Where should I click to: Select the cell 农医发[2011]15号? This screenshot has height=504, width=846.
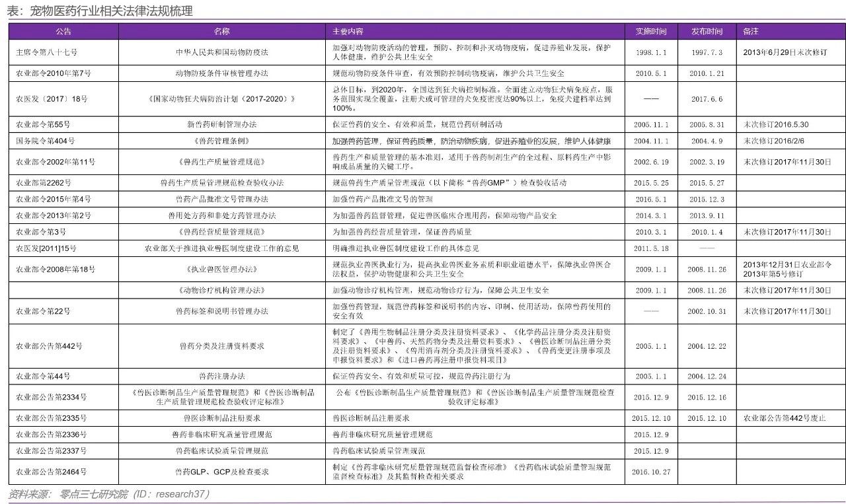(x=46, y=248)
